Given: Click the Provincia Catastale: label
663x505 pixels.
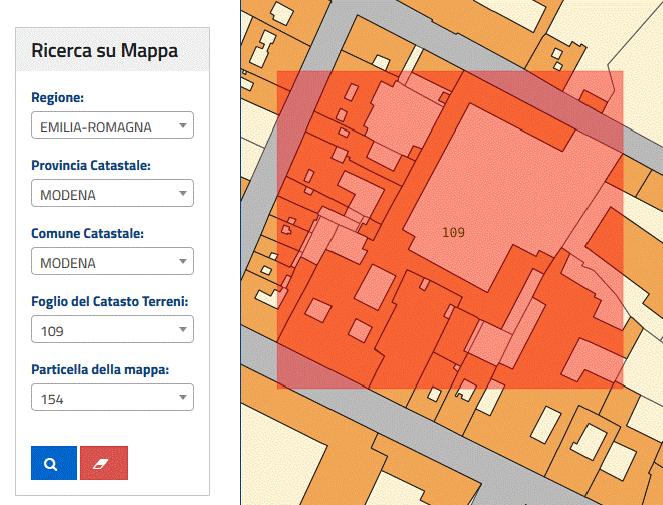Looking at the screenshot, I should tap(91, 165).
